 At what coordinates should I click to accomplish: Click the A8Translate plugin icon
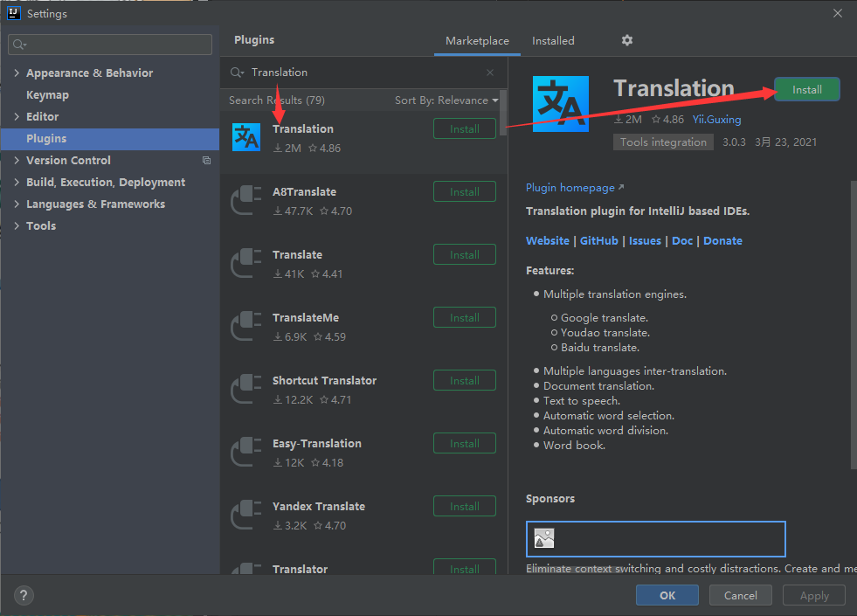(246, 200)
